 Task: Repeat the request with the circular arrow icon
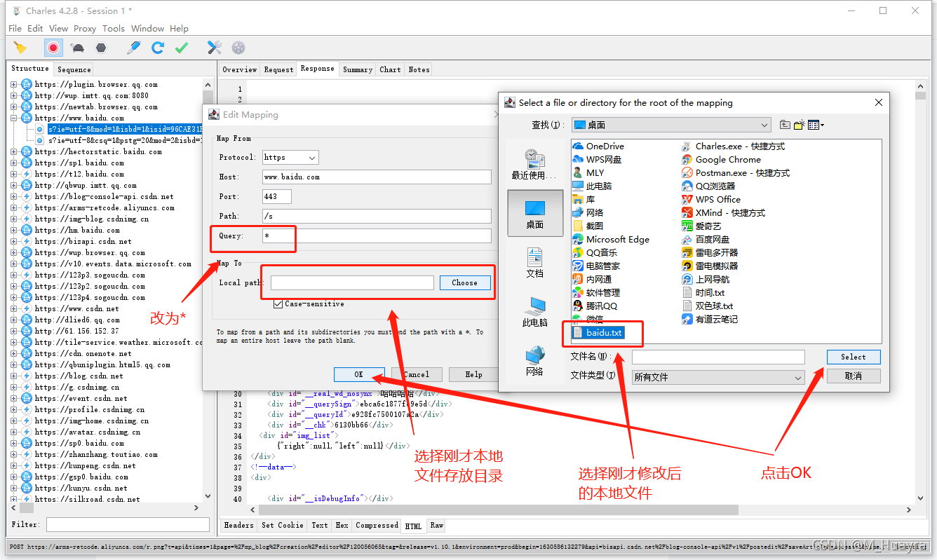[x=158, y=48]
